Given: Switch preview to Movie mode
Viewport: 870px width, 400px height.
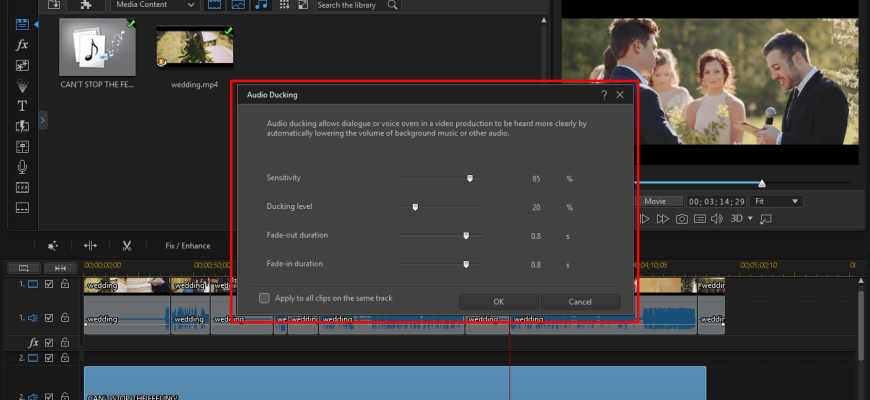Looking at the screenshot, I should pos(655,201).
